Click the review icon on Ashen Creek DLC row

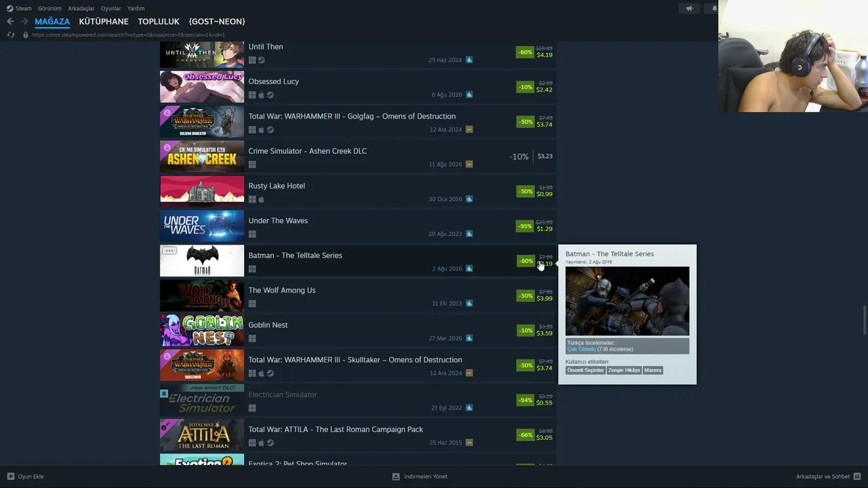pos(469,164)
